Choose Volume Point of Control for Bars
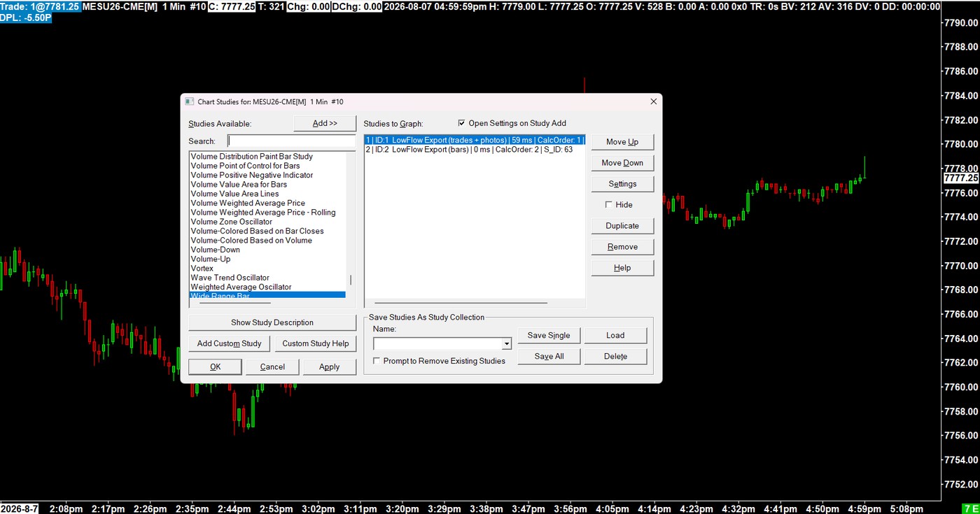This screenshot has height=514, width=980. (x=267, y=166)
